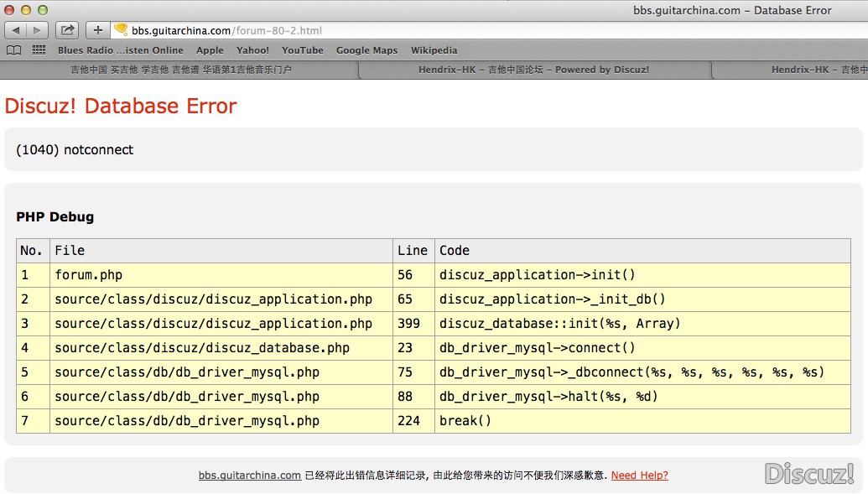The height and width of the screenshot is (494, 868).
Task: Open the Share button in the toolbar
Action: coord(68,30)
